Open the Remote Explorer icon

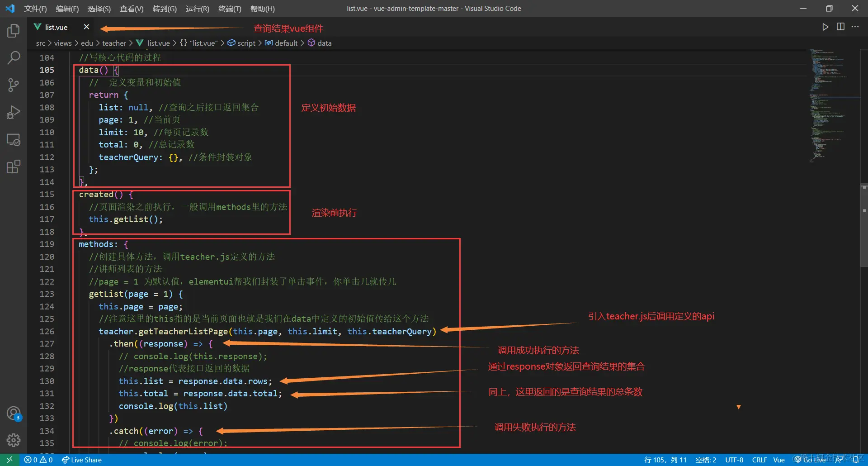coord(13,140)
